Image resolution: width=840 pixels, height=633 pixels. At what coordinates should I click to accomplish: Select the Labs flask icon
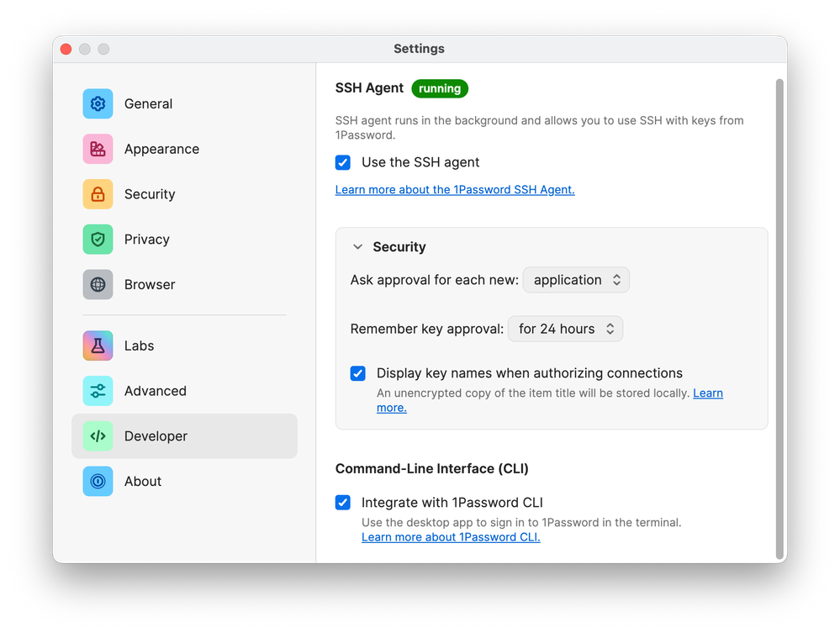98,346
